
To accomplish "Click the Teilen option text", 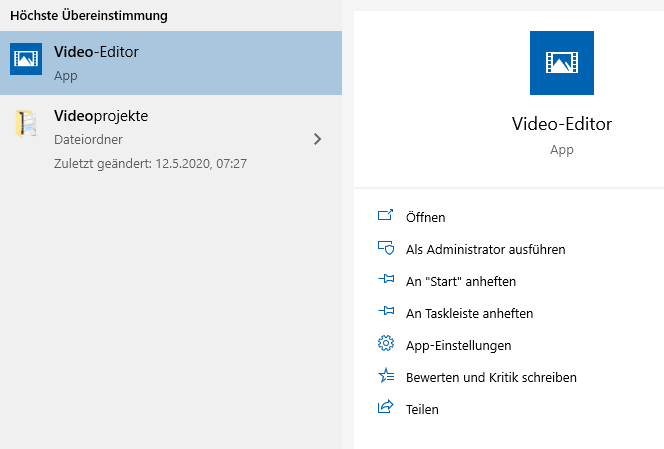I will pyautogui.click(x=422, y=410).
